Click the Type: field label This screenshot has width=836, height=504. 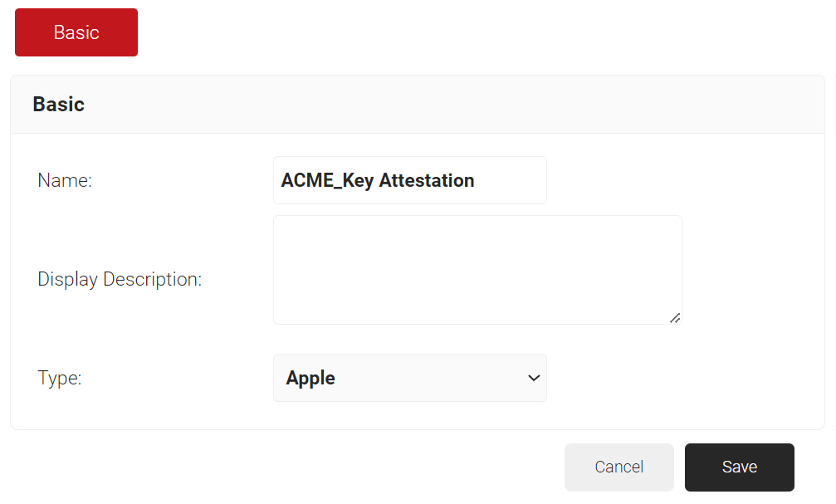pos(59,378)
